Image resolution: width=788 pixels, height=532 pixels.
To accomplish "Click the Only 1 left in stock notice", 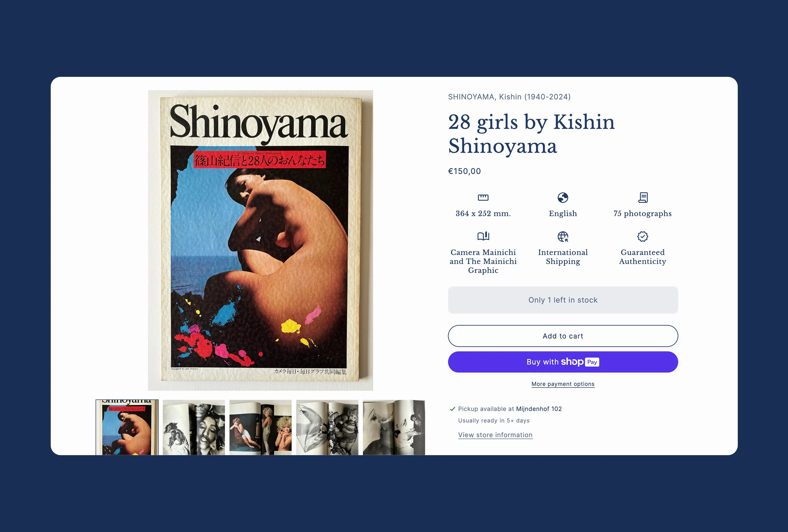I will tap(563, 300).
